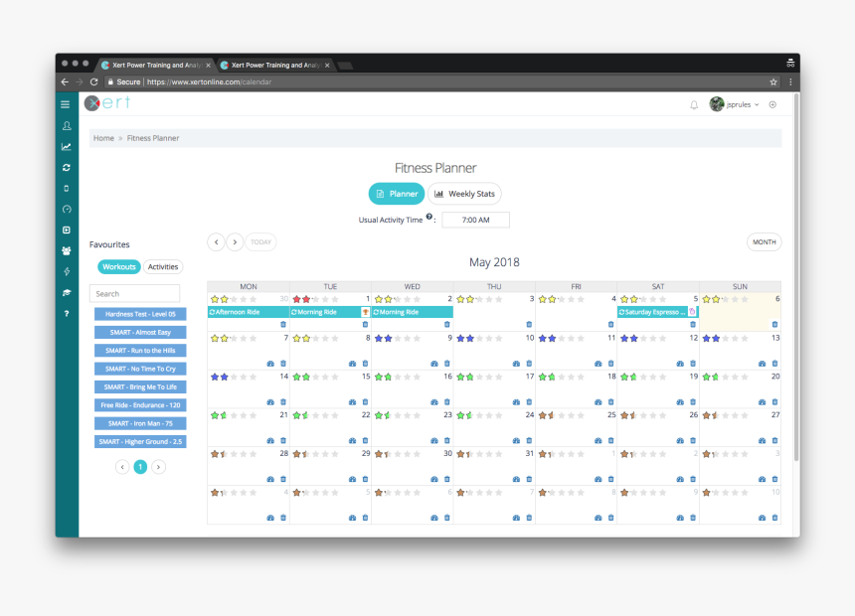855x616 pixels.
Task: Select the Planner tab
Action: [397, 194]
